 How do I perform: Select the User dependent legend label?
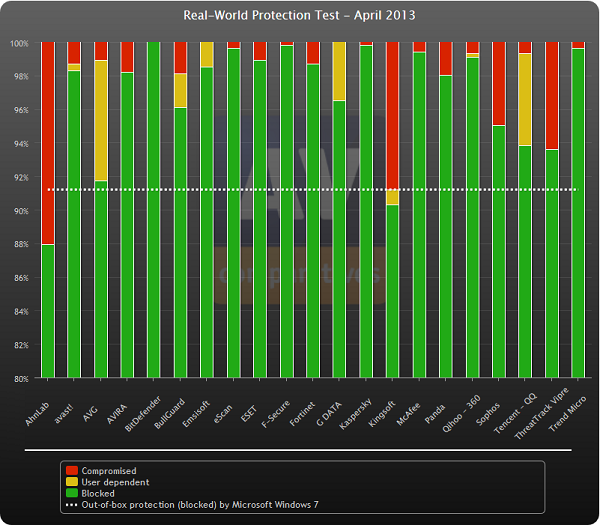(x=115, y=482)
